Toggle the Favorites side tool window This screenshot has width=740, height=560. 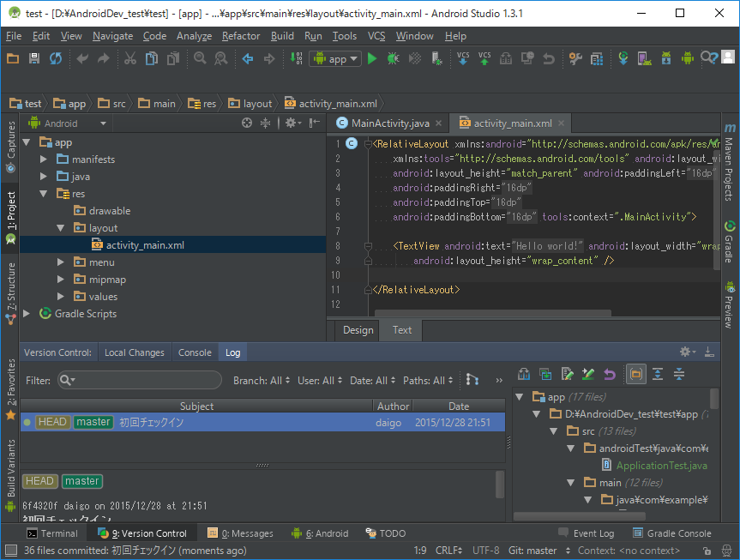10,389
